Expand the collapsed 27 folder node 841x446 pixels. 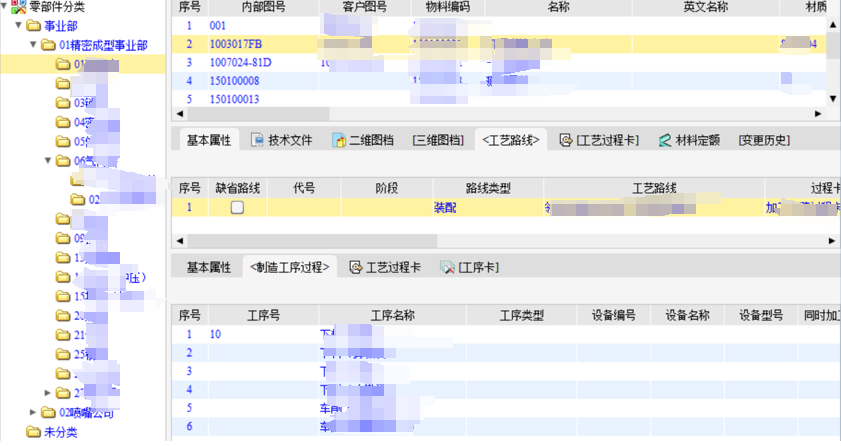point(48,393)
